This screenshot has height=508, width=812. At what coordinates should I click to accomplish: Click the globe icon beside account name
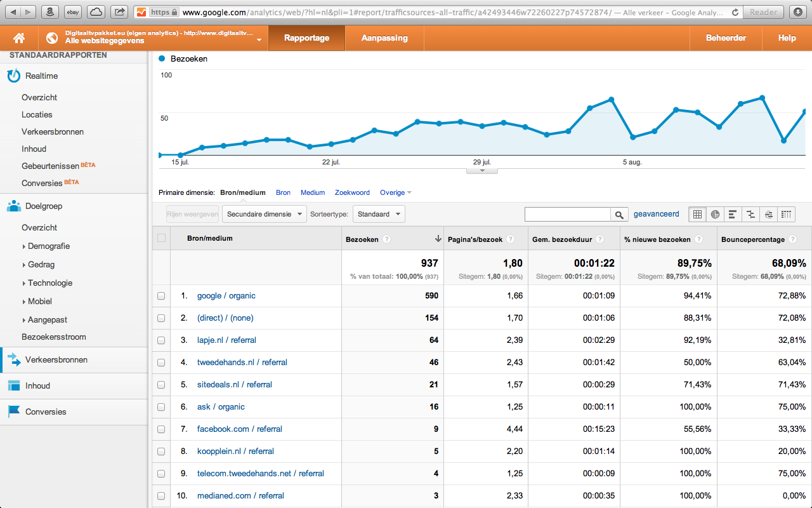click(52, 38)
